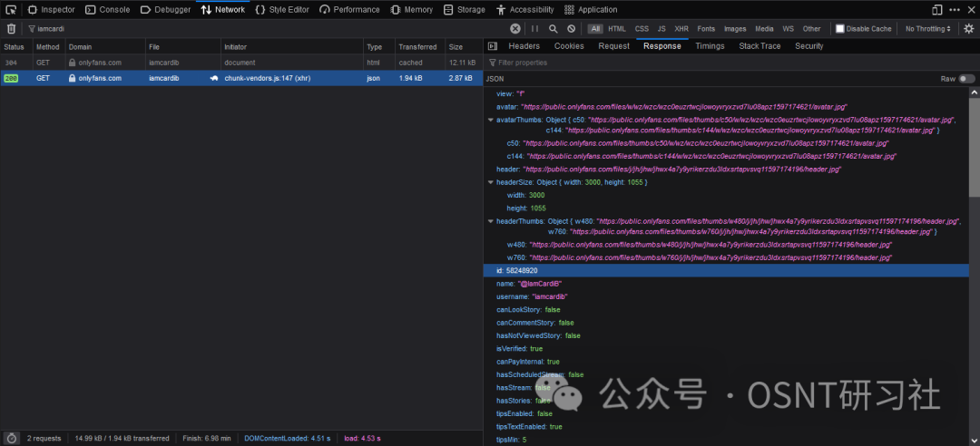Open DevTools more options ellipsis

click(x=955, y=9)
